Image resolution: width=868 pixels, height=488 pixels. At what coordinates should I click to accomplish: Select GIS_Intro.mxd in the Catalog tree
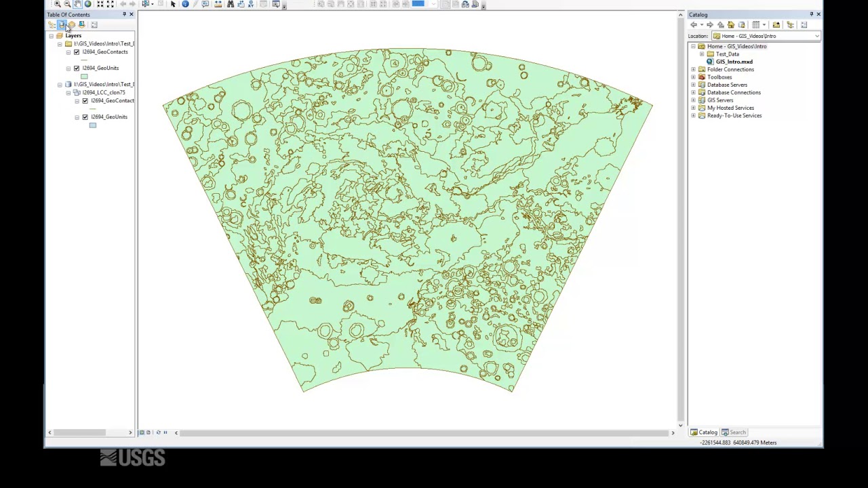(734, 62)
